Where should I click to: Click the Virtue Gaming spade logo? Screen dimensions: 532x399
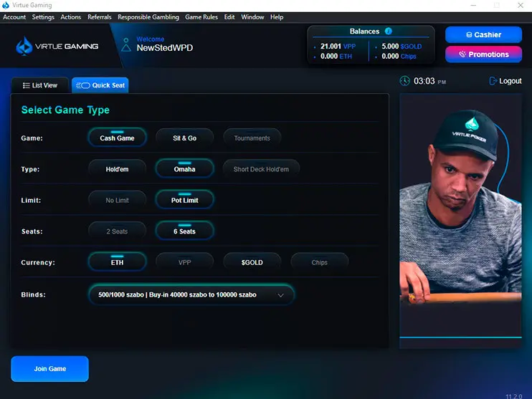[x=24, y=47]
